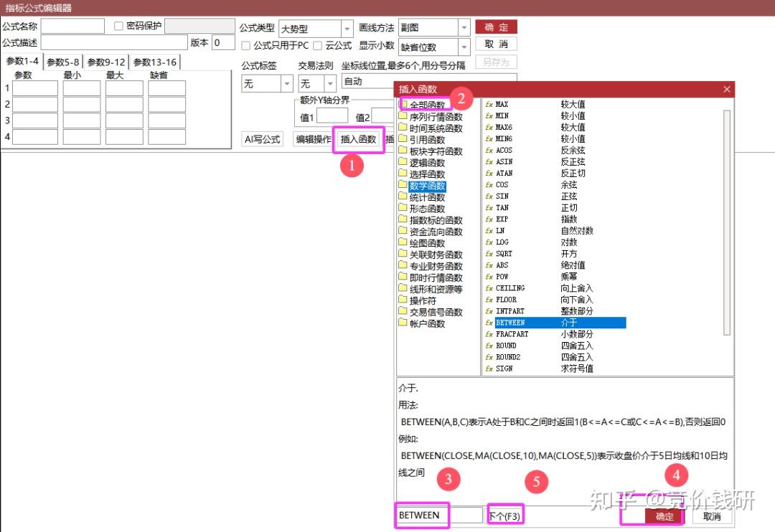Open 交易法则 dropdown
775x532 pixels.
(x=330, y=83)
